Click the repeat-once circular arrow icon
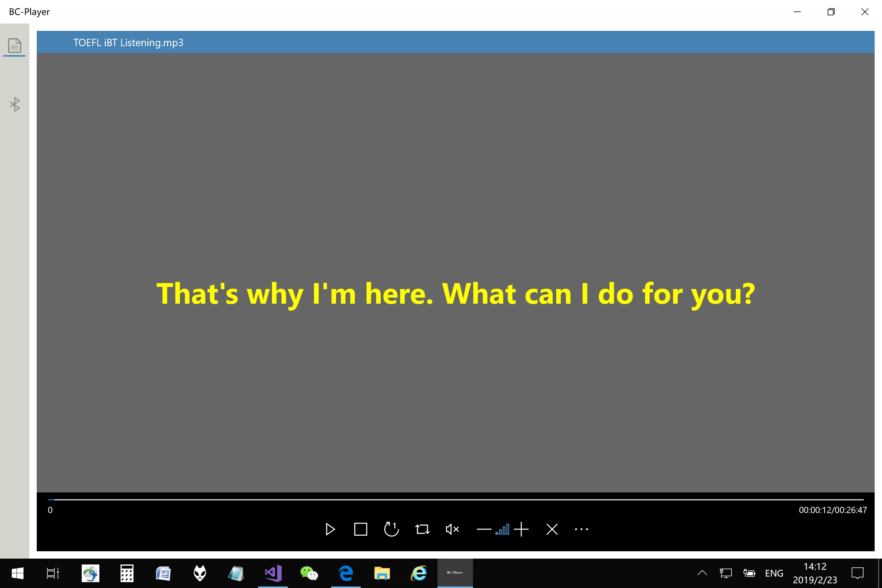Image resolution: width=882 pixels, height=588 pixels. click(391, 529)
